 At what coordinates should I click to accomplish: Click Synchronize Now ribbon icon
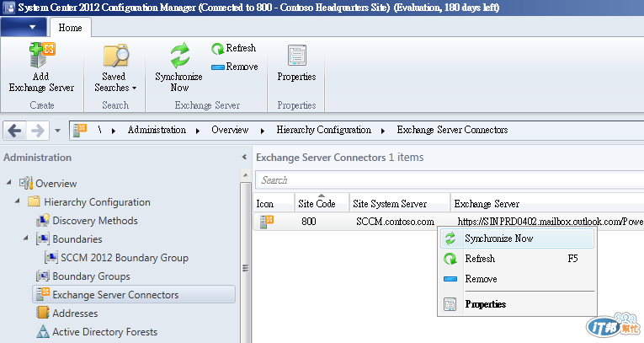coord(179,55)
